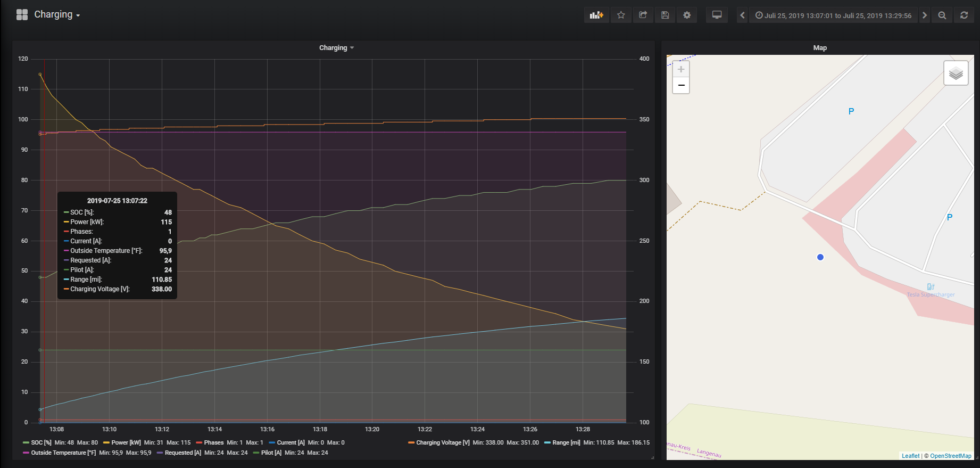Click the Add panel icon
The image size is (980, 468).
click(596, 15)
